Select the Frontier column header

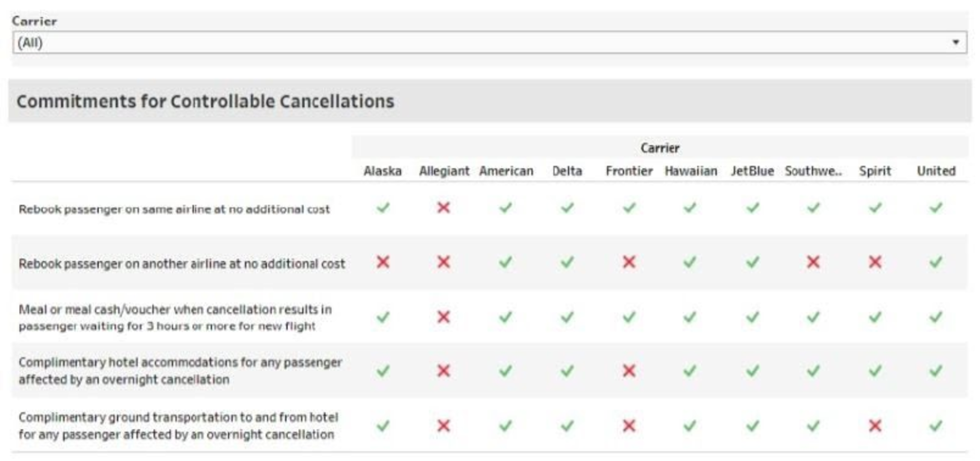[x=629, y=171]
